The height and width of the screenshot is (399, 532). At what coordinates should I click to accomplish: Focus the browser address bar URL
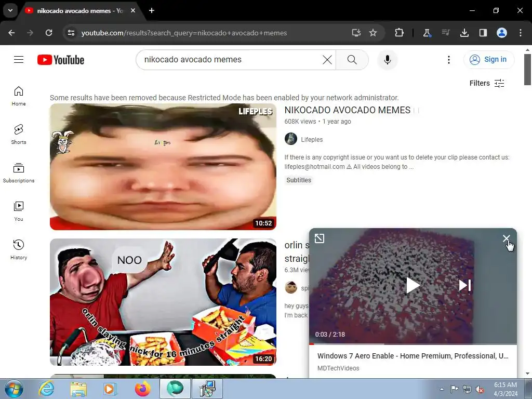(184, 33)
